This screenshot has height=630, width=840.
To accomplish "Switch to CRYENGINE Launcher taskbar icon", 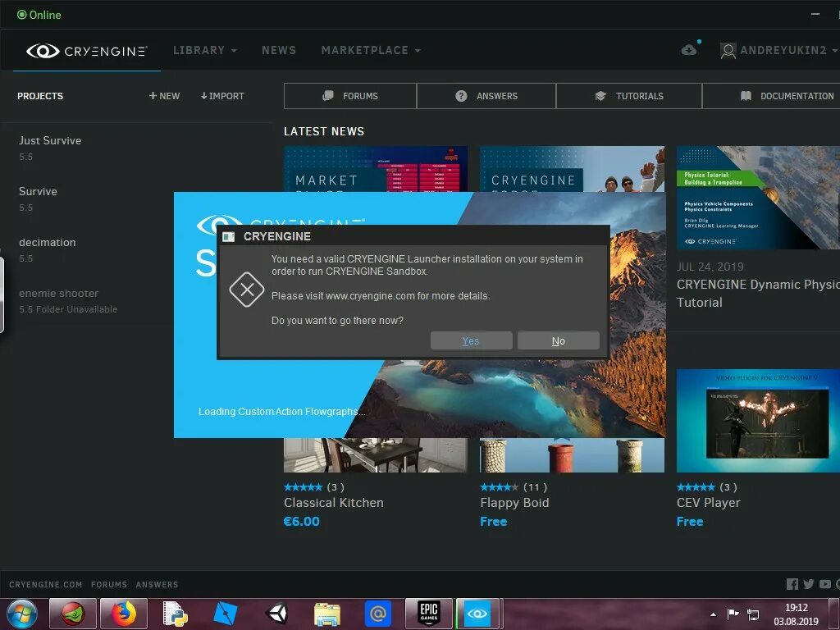I will [x=477, y=614].
